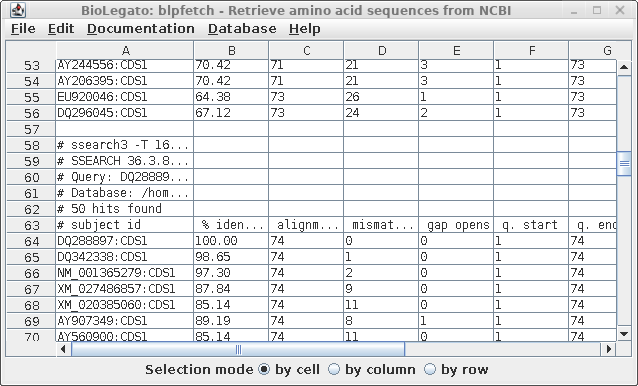Click column A header
This screenshot has width=638, height=386.
(125, 50)
